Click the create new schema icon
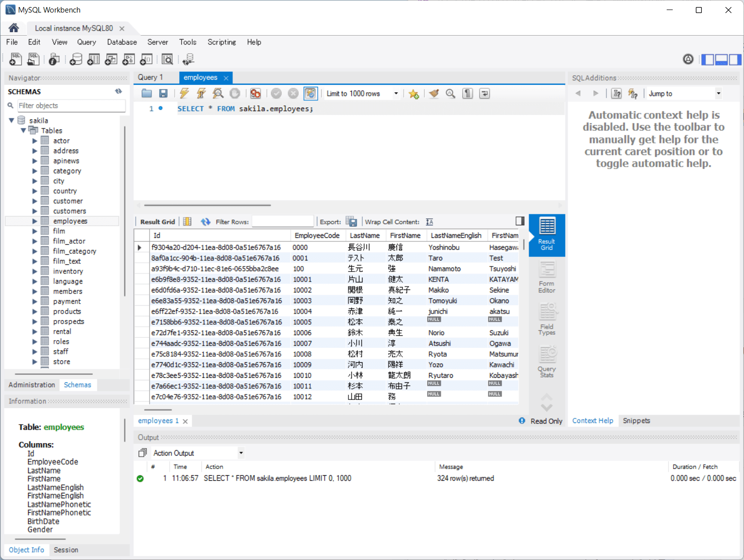The height and width of the screenshot is (560, 744). point(76,60)
